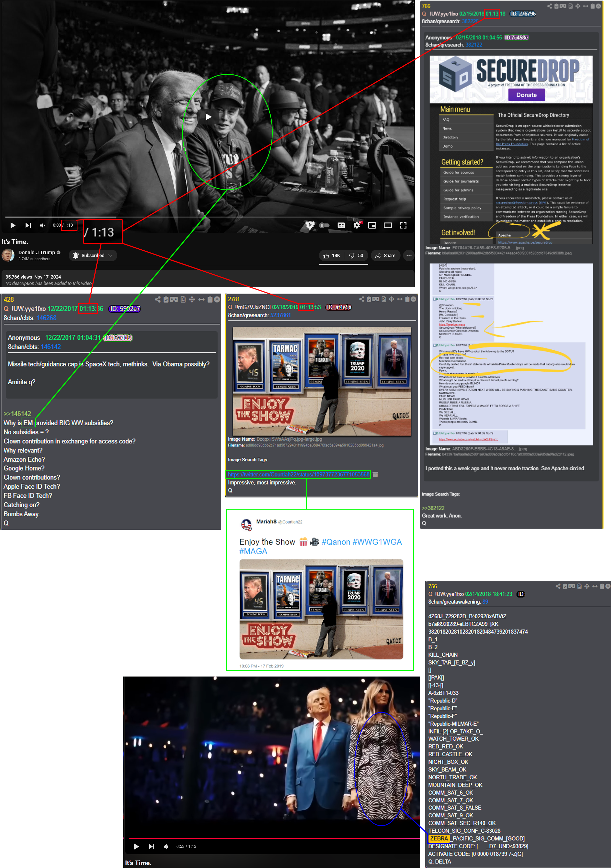Seek the red progress bar in bottom video
The width and height of the screenshot is (611, 868).
274,838
